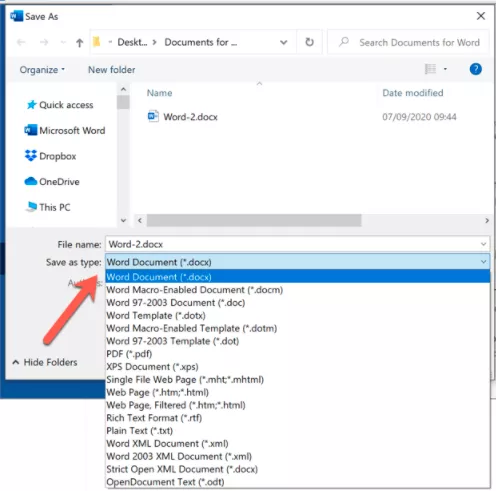Select Quick access in navigation pane
496x491 pixels.
(x=60, y=105)
